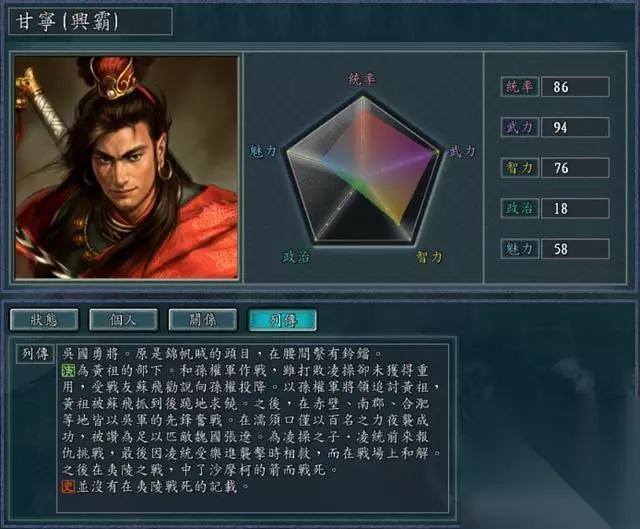Click the 武力 label on the radar chart
This screenshot has height=529, width=640.
(x=462, y=151)
